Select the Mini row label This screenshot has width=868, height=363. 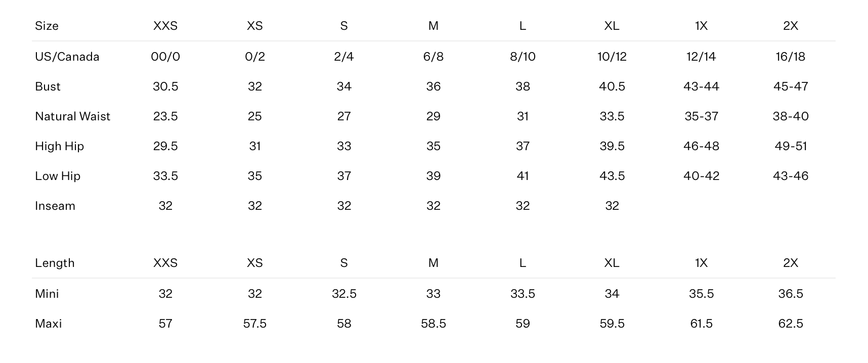coord(47,294)
